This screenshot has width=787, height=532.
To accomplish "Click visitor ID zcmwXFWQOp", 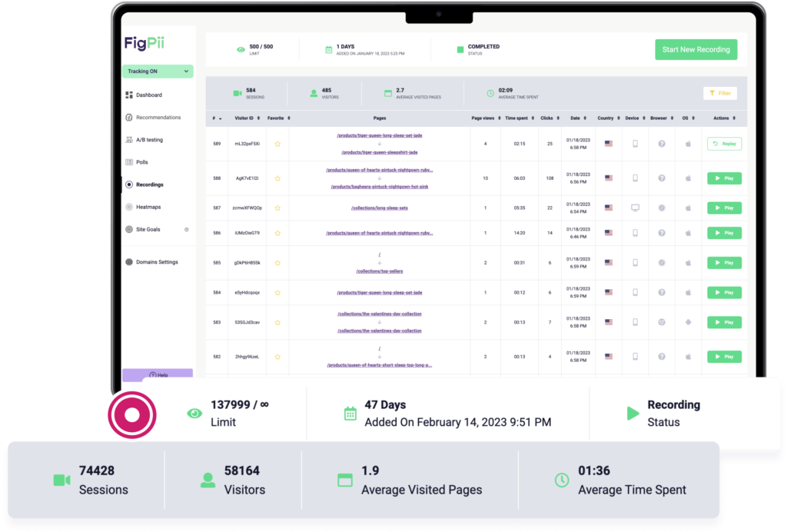I will coord(247,208).
